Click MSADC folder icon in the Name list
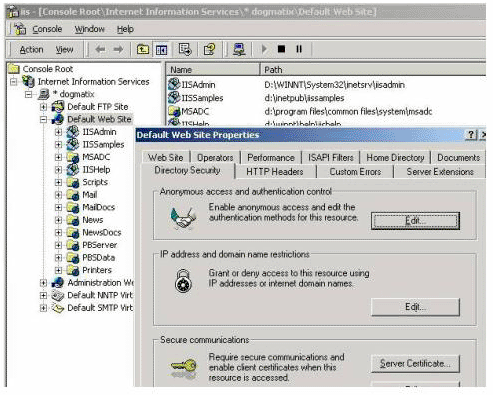The image size is (493, 395). (x=174, y=111)
